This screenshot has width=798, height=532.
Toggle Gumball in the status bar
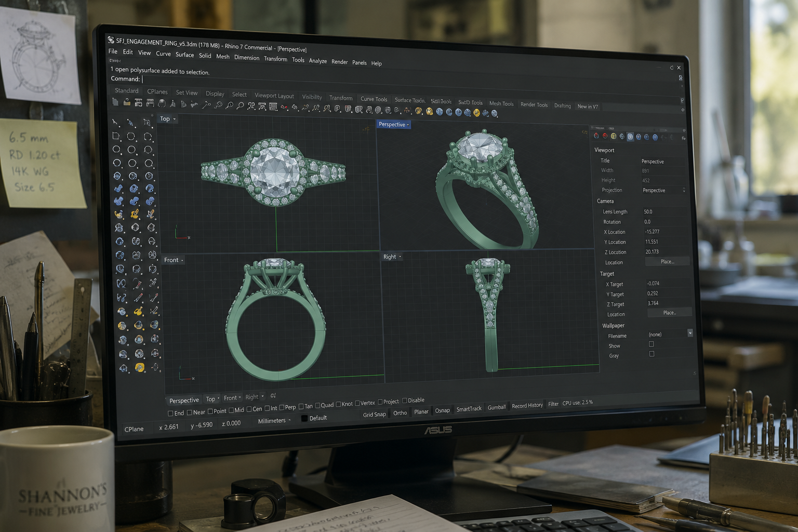coord(497,407)
